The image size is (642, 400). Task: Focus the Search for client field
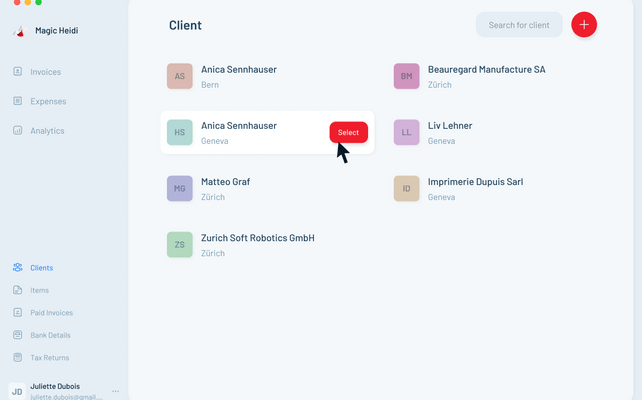(x=519, y=25)
